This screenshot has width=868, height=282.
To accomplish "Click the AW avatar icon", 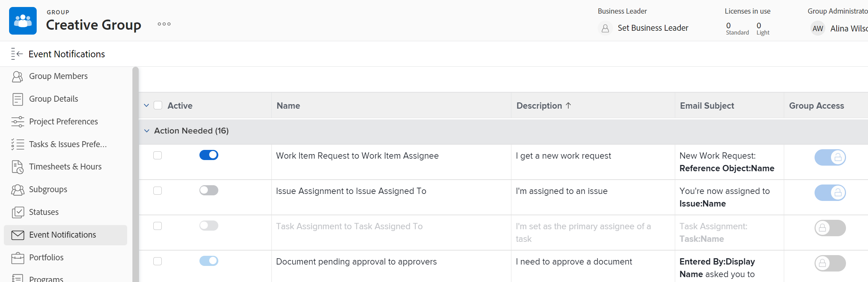I will (818, 29).
